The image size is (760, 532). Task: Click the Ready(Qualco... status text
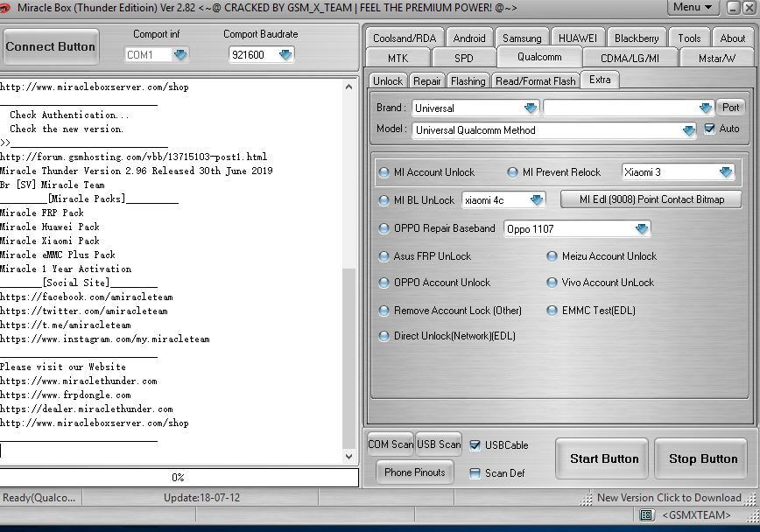click(x=39, y=498)
